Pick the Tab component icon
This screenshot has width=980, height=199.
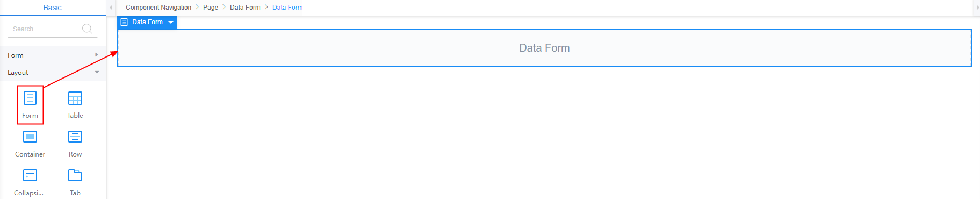coord(75,175)
